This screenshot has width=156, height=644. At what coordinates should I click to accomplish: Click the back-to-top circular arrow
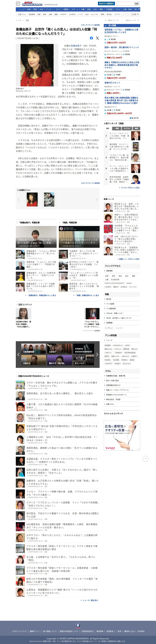coord(145,459)
